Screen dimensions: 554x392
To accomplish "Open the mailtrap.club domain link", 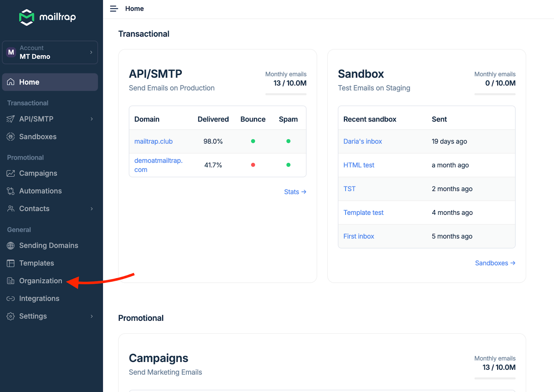I will [153, 142].
